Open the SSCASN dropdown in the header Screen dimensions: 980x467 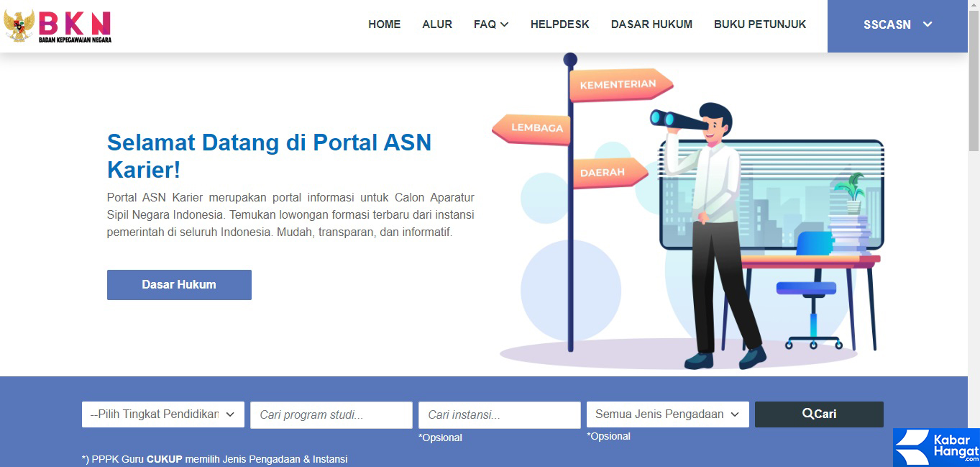click(x=896, y=24)
